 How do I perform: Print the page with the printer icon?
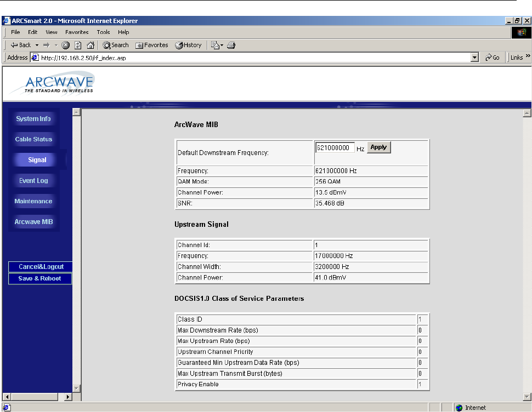coord(231,45)
